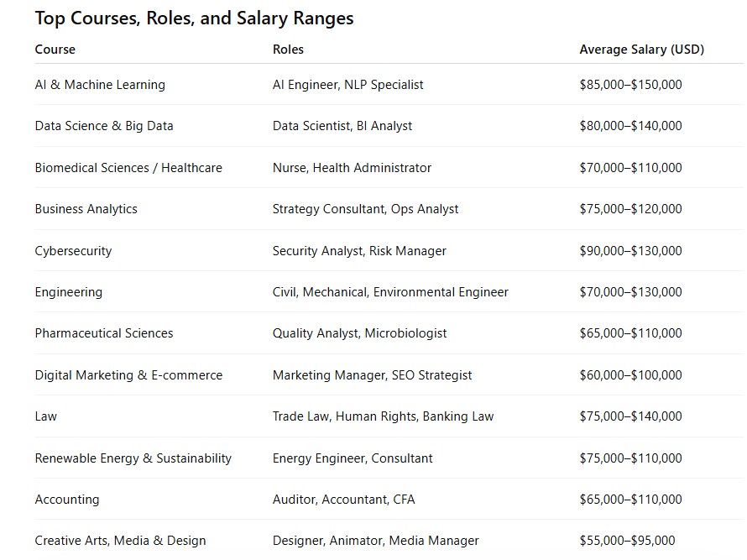Select the Creative Arts, Media & Design cell
The width and height of the screenshot is (747, 560).
click(x=120, y=541)
